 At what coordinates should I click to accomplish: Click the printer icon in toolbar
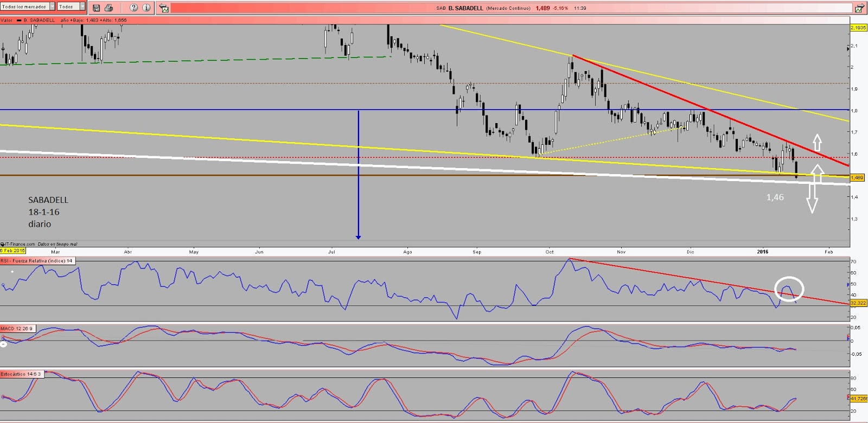108,8
